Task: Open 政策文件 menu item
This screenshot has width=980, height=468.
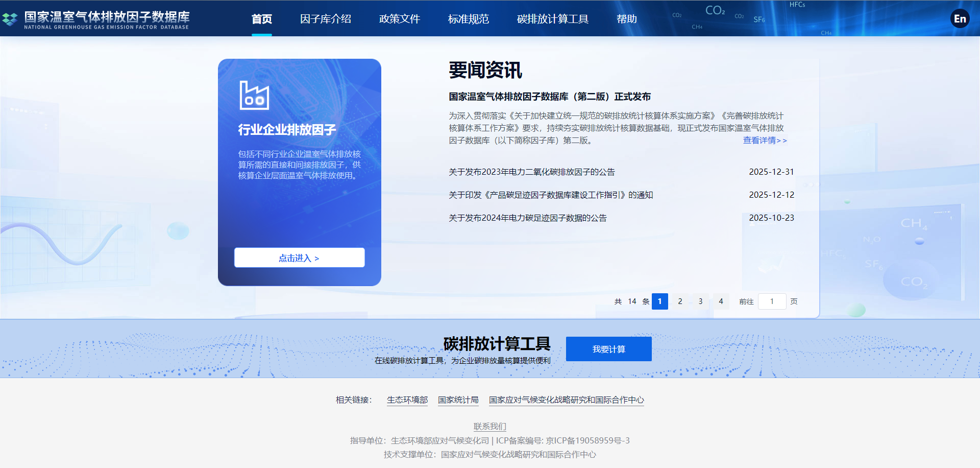Action: [400, 19]
